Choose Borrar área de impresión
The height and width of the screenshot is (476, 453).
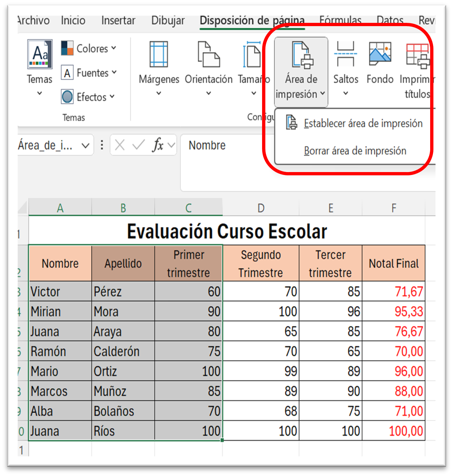click(355, 151)
